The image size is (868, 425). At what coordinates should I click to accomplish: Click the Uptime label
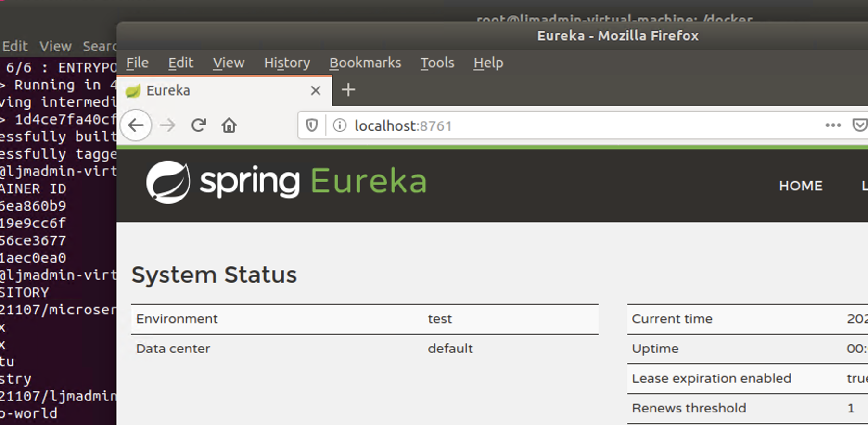coord(655,349)
